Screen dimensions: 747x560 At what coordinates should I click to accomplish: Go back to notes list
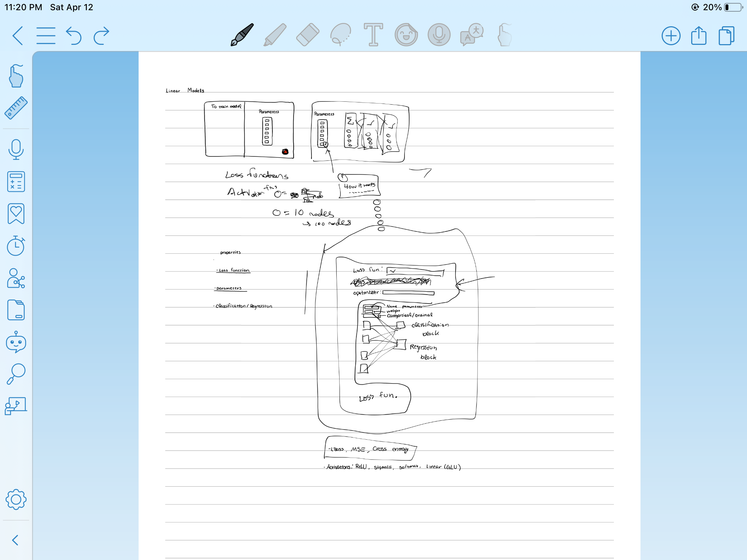pos(18,36)
